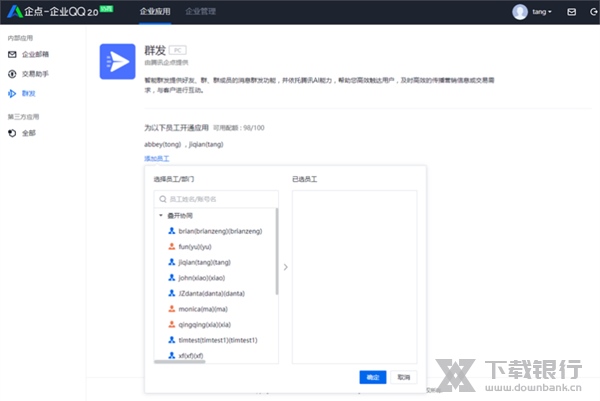The width and height of the screenshot is (600, 401).
Task: Select employee monica(ma)
Action: pyautogui.click(x=203, y=309)
